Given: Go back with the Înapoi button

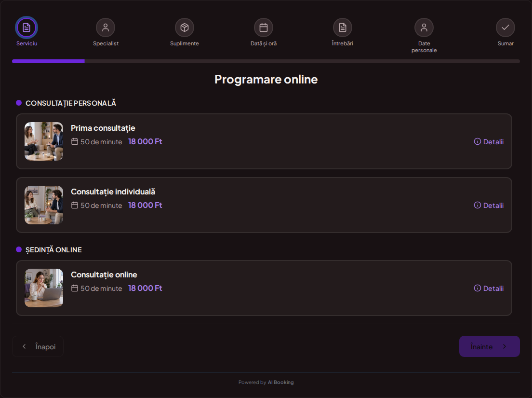Looking at the screenshot, I should click(38, 346).
